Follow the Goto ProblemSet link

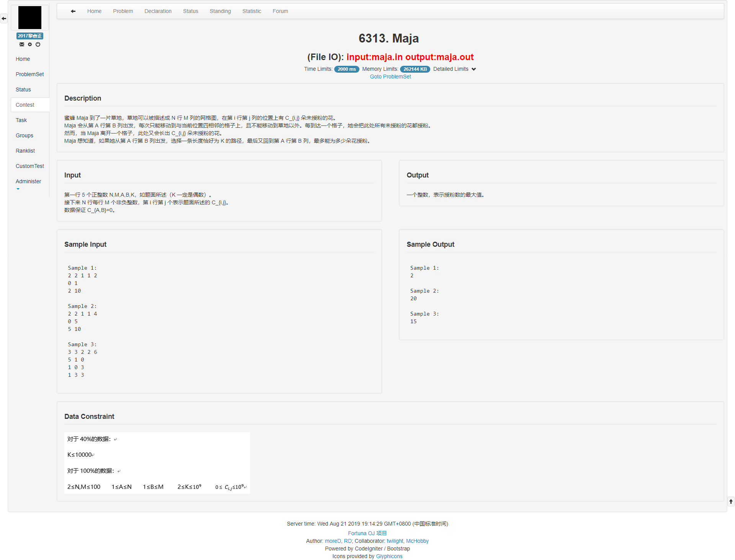coord(390,77)
